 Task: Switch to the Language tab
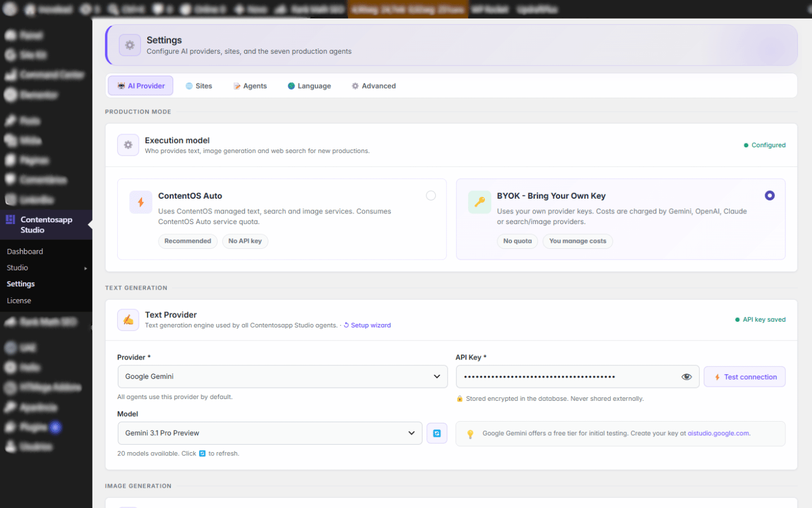[309, 86]
